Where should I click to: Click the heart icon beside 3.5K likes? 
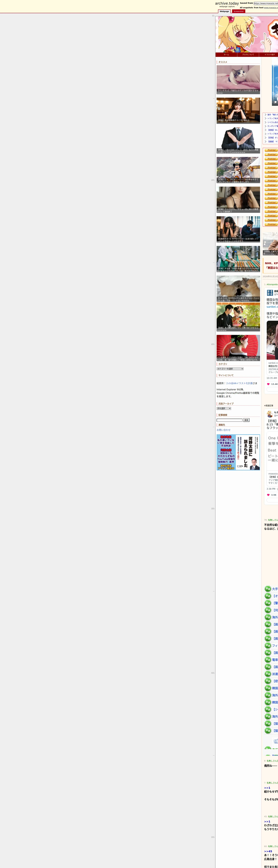pyautogui.click(x=268, y=495)
